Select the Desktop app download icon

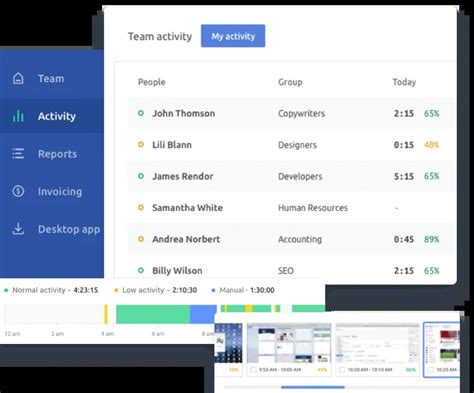point(18,229)
